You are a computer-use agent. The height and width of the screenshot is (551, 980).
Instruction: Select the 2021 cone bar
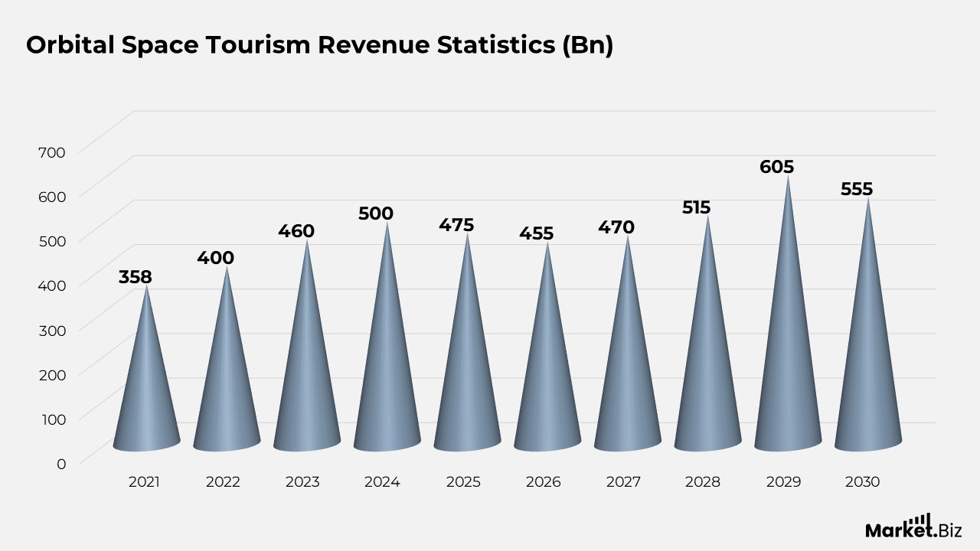[x=146, y=368]
